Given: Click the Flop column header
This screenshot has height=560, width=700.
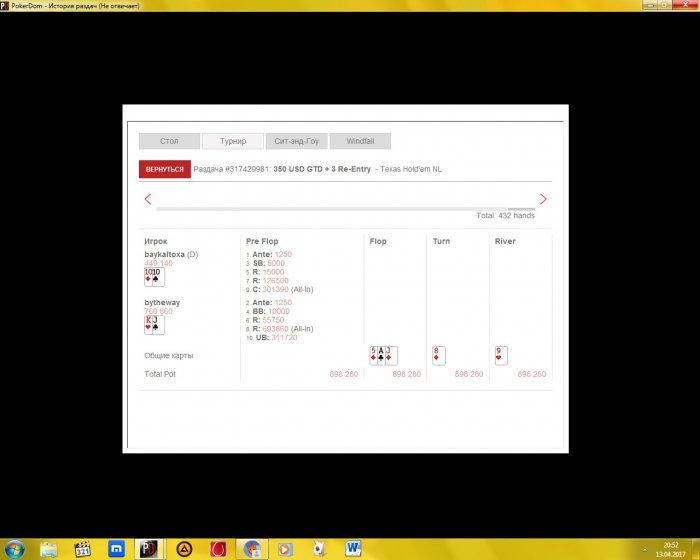Looking at the screenshot, I should 378,241.
